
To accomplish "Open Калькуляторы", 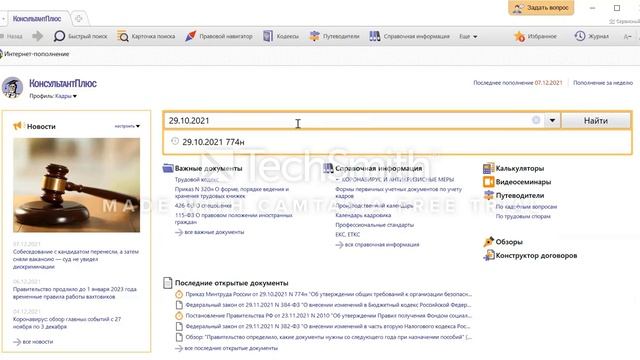I will 520,168.
